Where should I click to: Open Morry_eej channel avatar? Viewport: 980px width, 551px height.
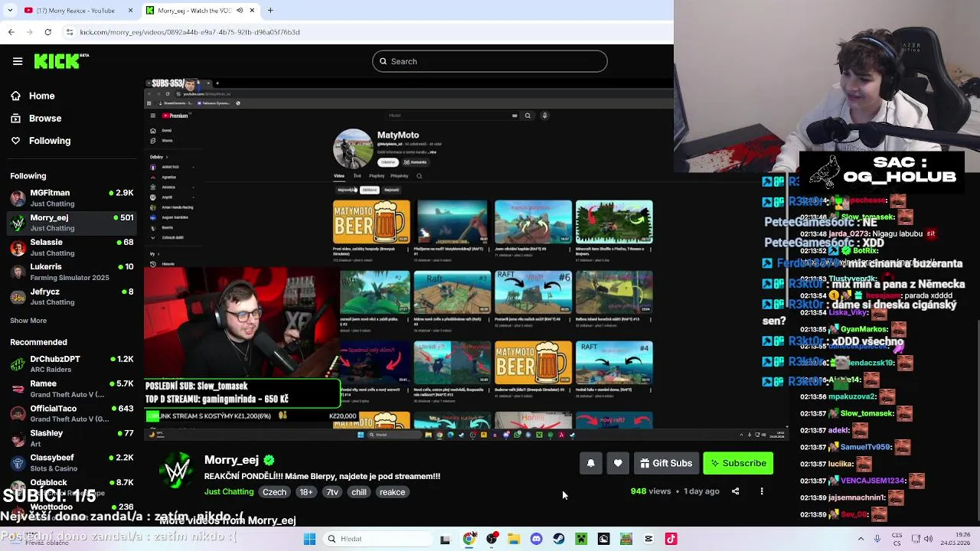pos(177,471)
